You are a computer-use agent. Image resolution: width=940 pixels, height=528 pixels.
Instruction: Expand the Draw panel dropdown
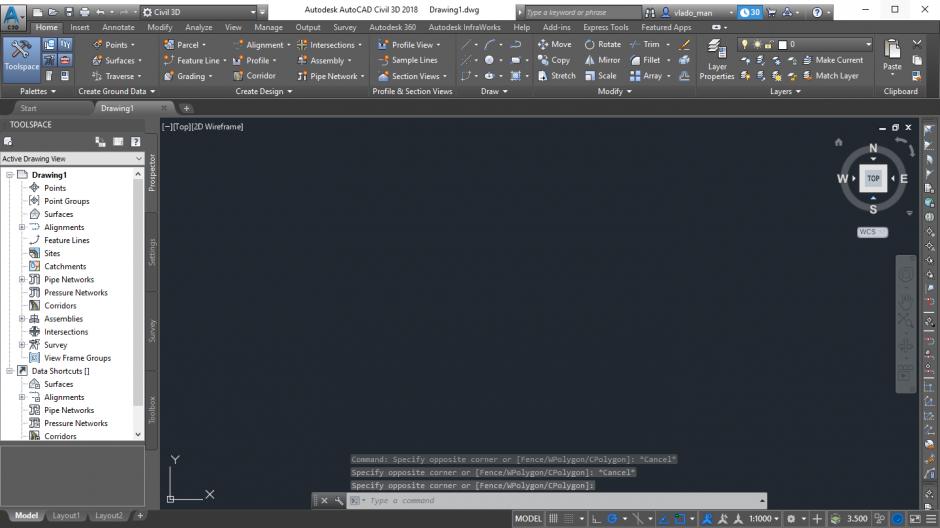pos(495,91)
